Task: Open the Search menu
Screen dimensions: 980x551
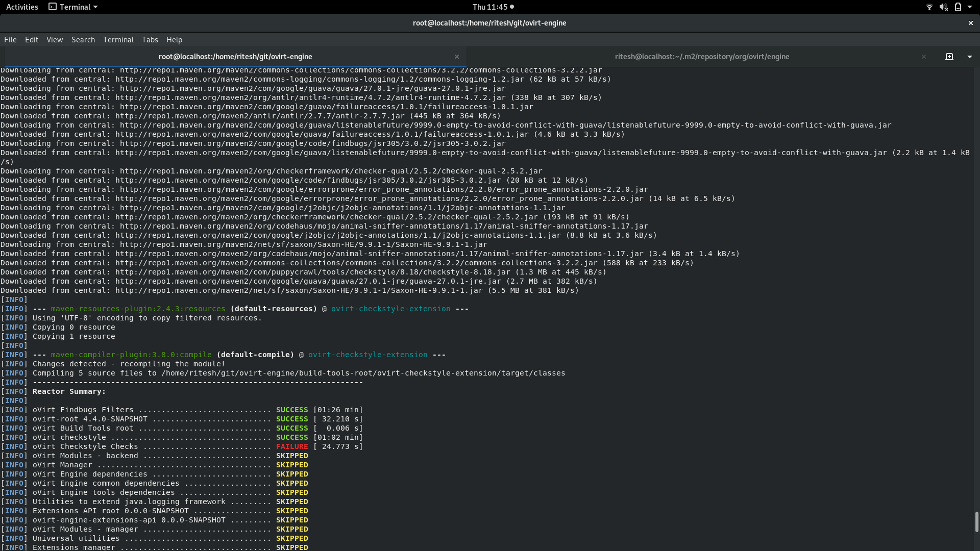Action: point(83,40)
